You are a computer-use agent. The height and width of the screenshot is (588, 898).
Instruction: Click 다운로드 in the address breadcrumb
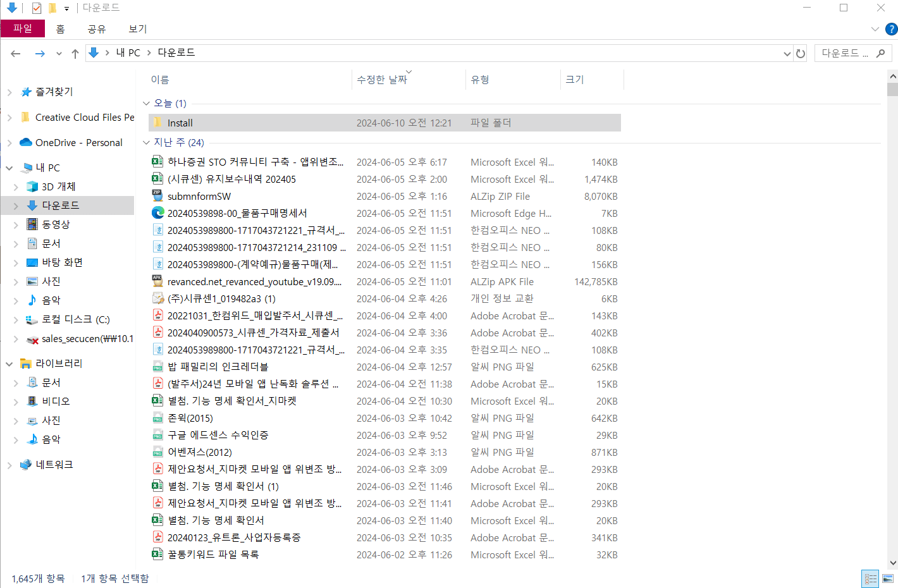(x=176, y=52)
